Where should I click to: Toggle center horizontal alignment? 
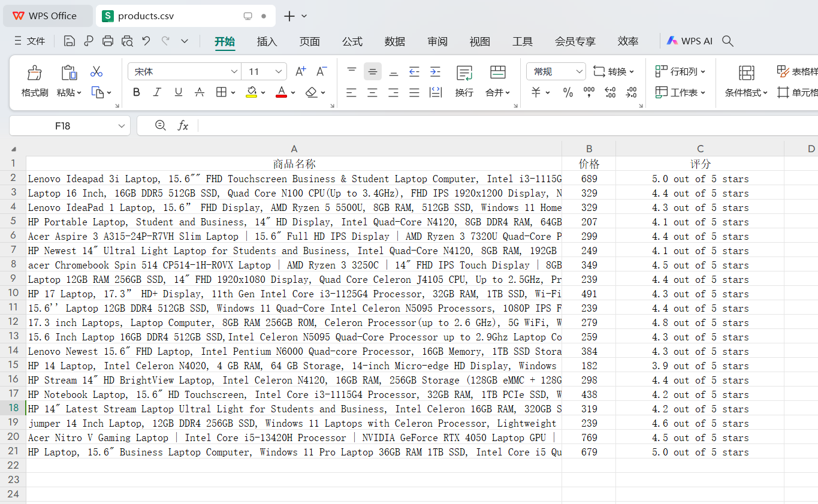tap(372, 92)
